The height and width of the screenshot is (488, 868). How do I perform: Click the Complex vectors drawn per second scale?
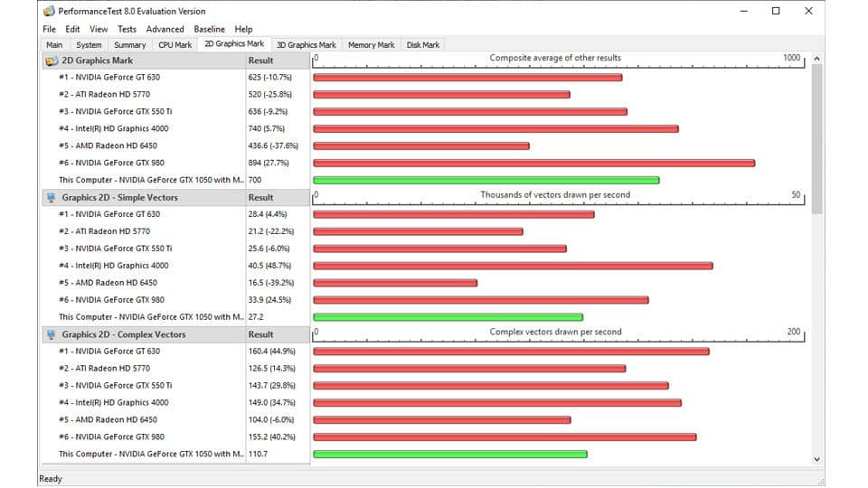coord(558,334)
